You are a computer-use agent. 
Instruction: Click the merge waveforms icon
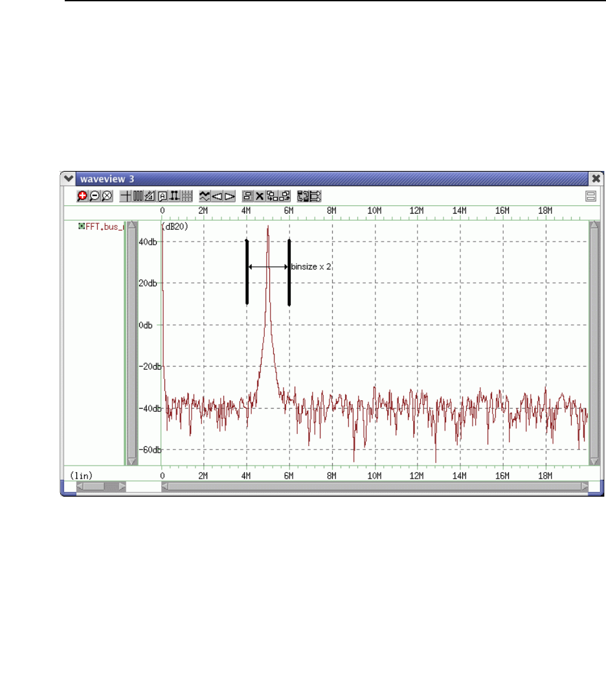pyautogui.click(x=284, y=196)
